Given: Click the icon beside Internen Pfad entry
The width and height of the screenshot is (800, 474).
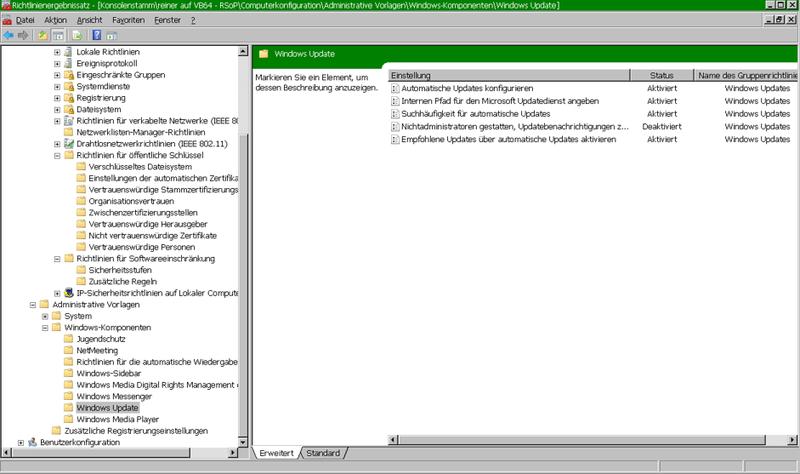Looking at the screenshot, I should click(x=395, y=101).
